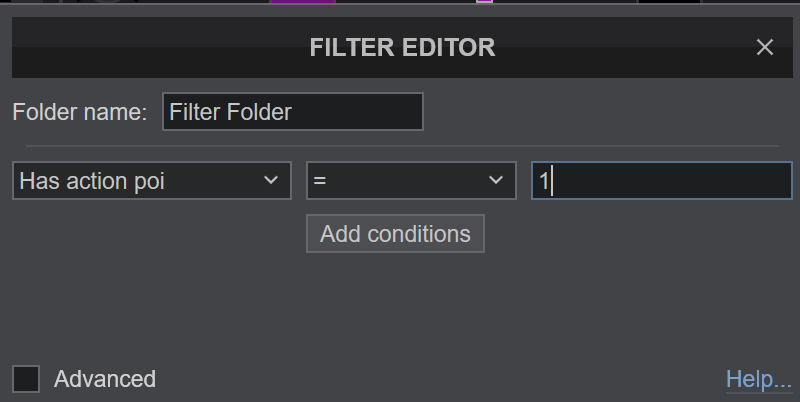Focus the value field containing 1
The image size is (800, 402).
tap(662, 181)
